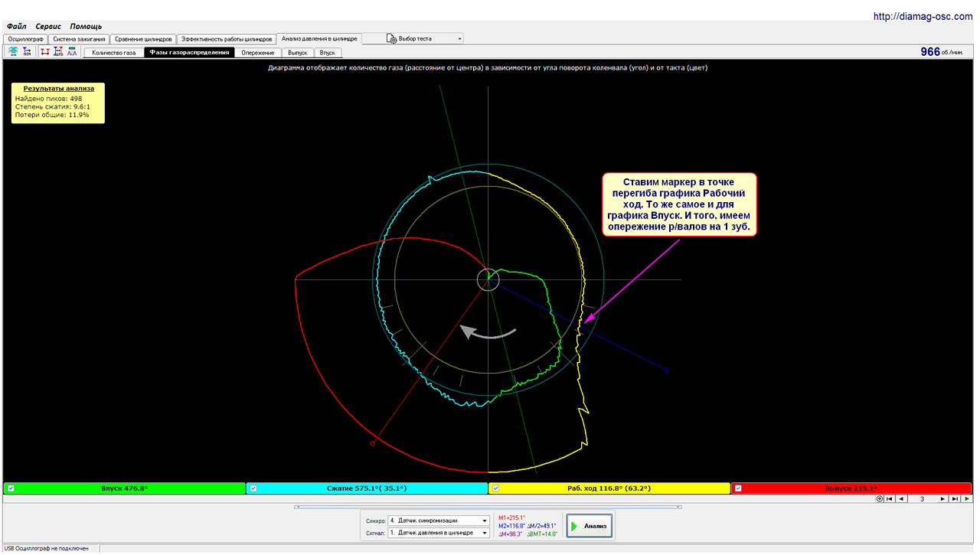
Task: Go to previous frame arrow
Action: point(900,498)
